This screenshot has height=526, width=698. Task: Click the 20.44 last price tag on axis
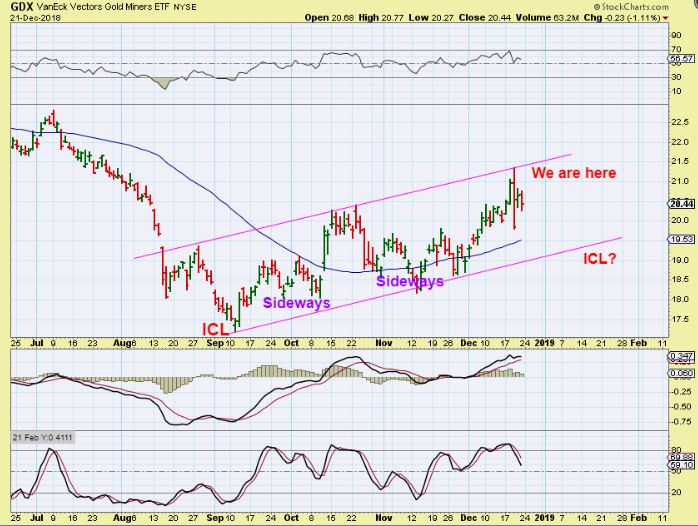coord(681,204)
